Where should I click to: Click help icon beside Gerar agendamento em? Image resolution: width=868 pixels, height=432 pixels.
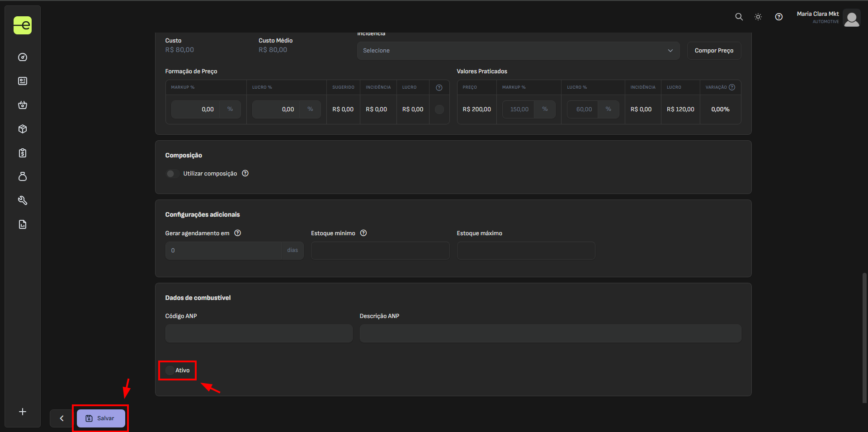tap(237, 233)
